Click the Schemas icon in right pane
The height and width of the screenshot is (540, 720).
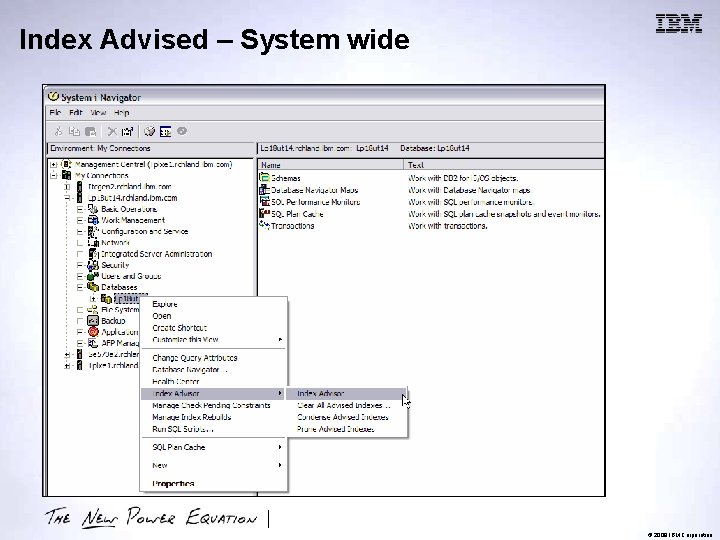click(x=264, y=178)
